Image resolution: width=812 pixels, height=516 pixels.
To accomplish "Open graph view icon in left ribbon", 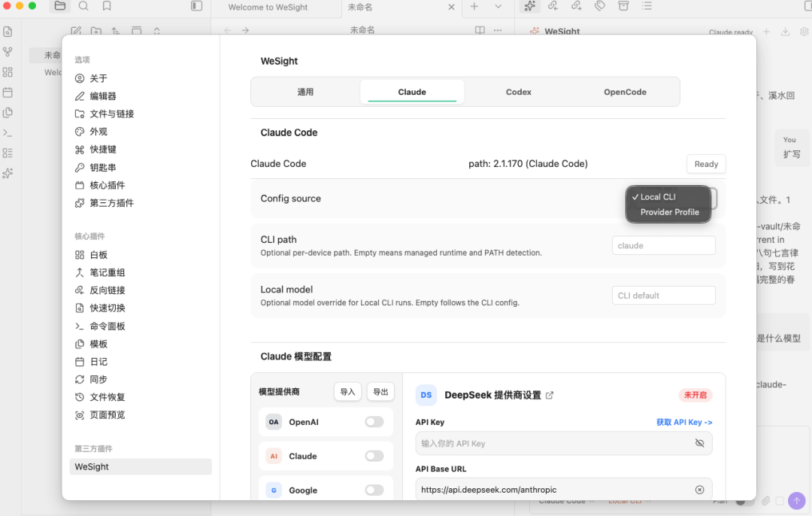I will coord(8,52).
